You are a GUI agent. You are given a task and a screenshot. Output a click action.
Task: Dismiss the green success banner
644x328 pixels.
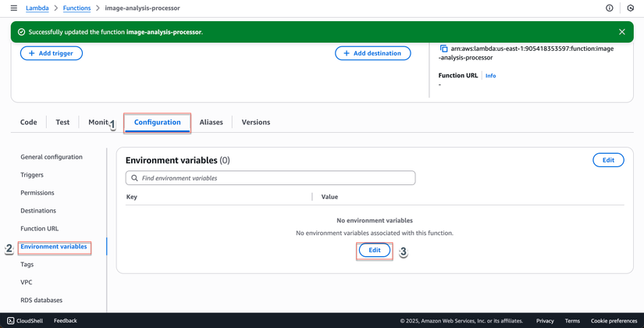pyautogui.click(x=622, y=32)
